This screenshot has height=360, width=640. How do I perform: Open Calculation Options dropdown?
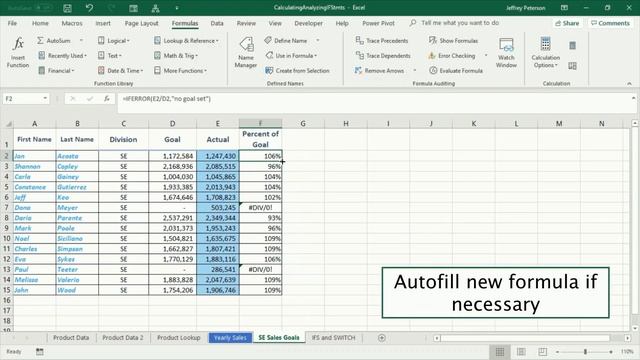pyautogui.click(x=545, y=52)
